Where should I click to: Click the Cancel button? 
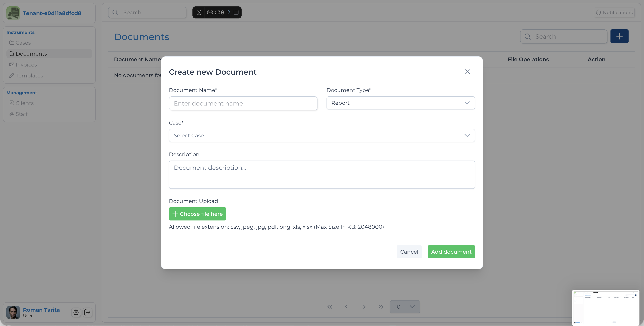point(409,252)
